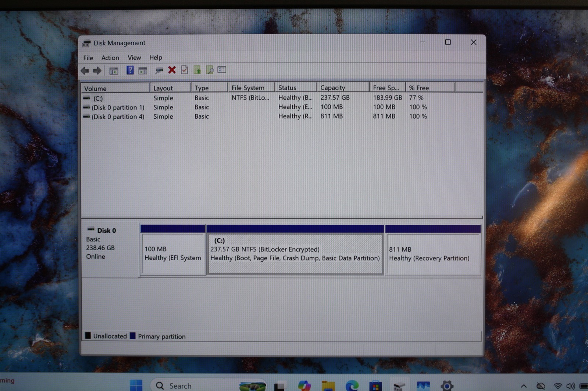
Task: Click the black Unallocated legend swatch
Action: click(x=88, y=336)
